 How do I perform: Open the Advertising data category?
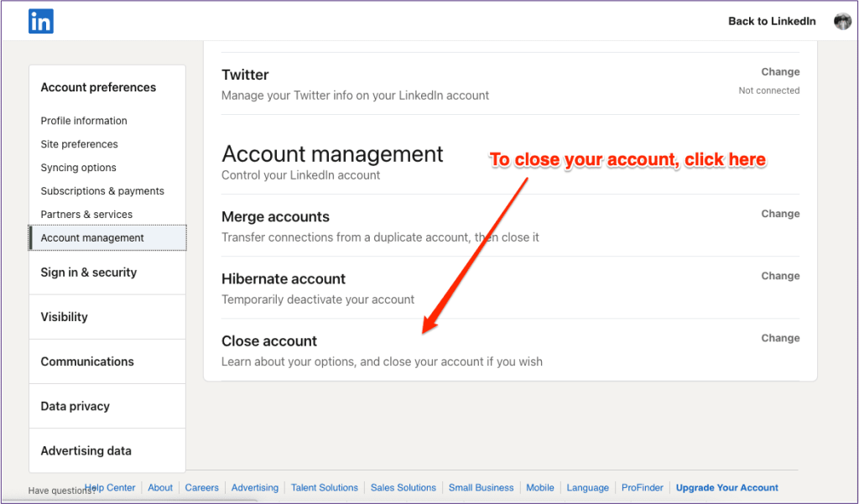86,451
